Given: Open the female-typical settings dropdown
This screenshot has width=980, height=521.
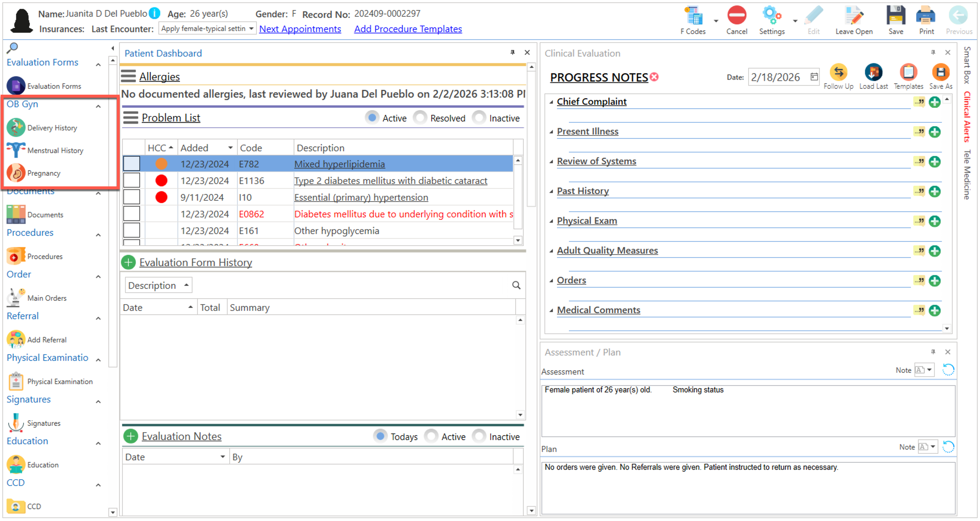Looking at the screenshot, I should 251,29.
